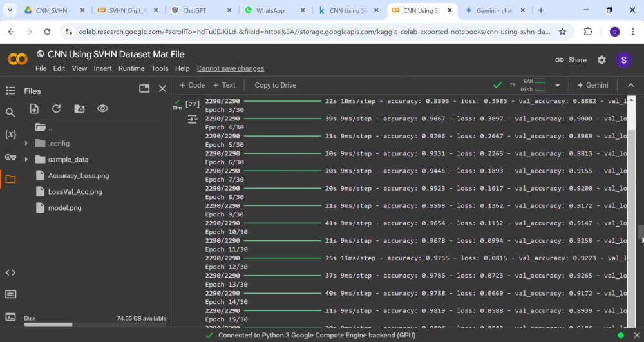Open the Table of contents sidebar icon
This screenshot has height=342, width=644.
pyautogui.click(x=10, y=91)
